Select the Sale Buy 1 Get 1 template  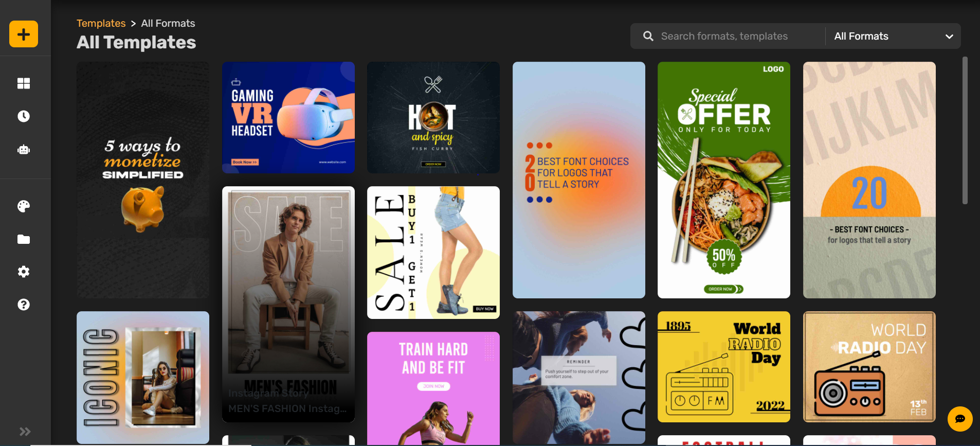tap(433, 253)
